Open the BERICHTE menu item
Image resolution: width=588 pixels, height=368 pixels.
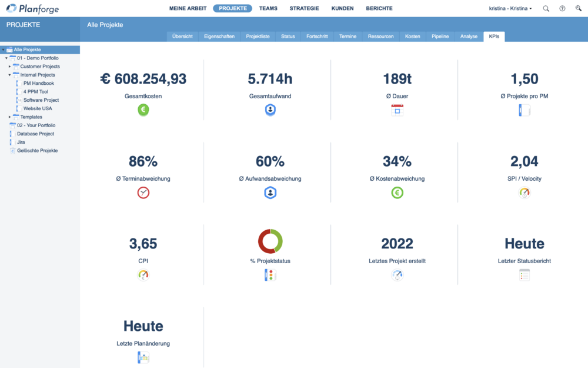point(379,9)
